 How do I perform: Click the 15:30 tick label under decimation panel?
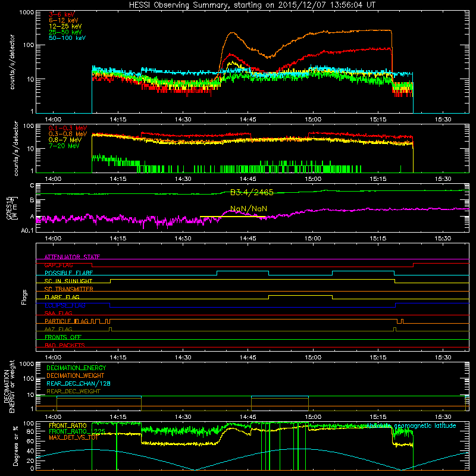pos(443,417)
